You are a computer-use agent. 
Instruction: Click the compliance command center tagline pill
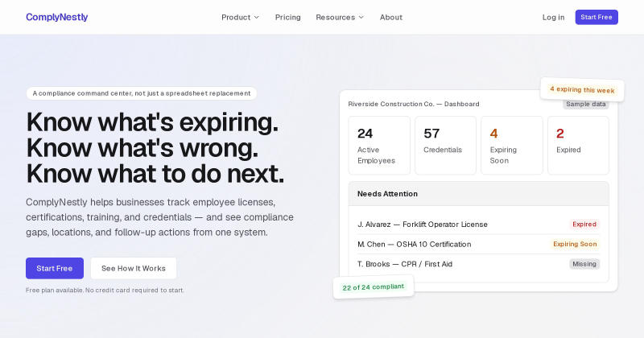[142, 93]
